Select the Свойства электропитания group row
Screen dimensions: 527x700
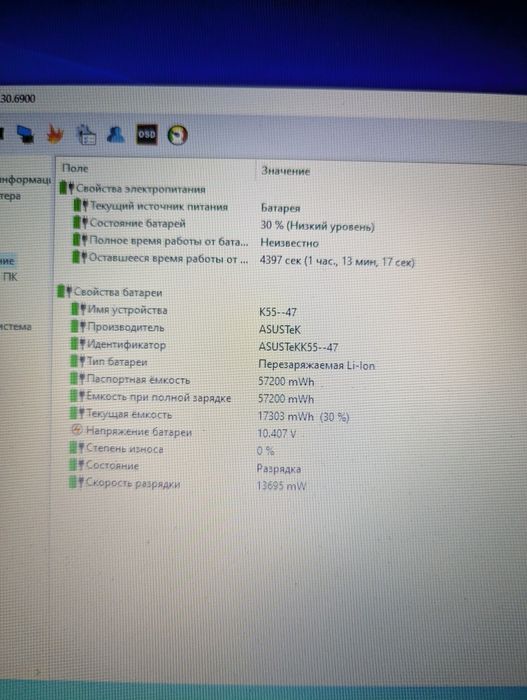coord(133,188)
